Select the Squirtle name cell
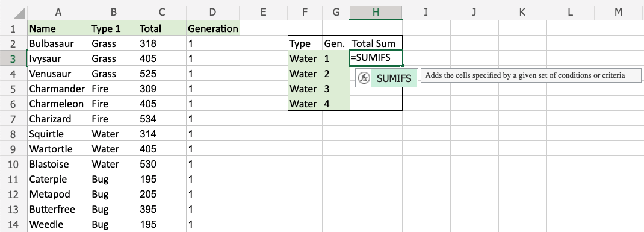The height and width of the screenshot is (232, 644). (x=58, y=134)
